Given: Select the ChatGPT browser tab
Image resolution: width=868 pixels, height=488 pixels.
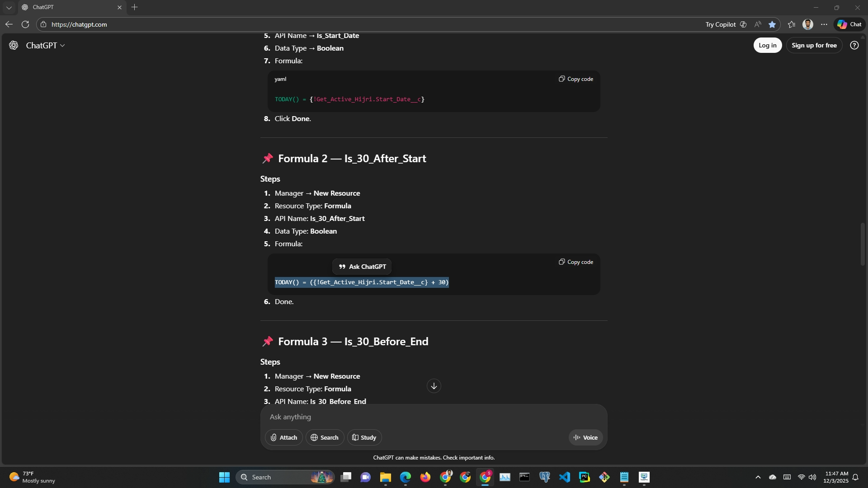Looking at the screenshot, I should pos(68,7).
